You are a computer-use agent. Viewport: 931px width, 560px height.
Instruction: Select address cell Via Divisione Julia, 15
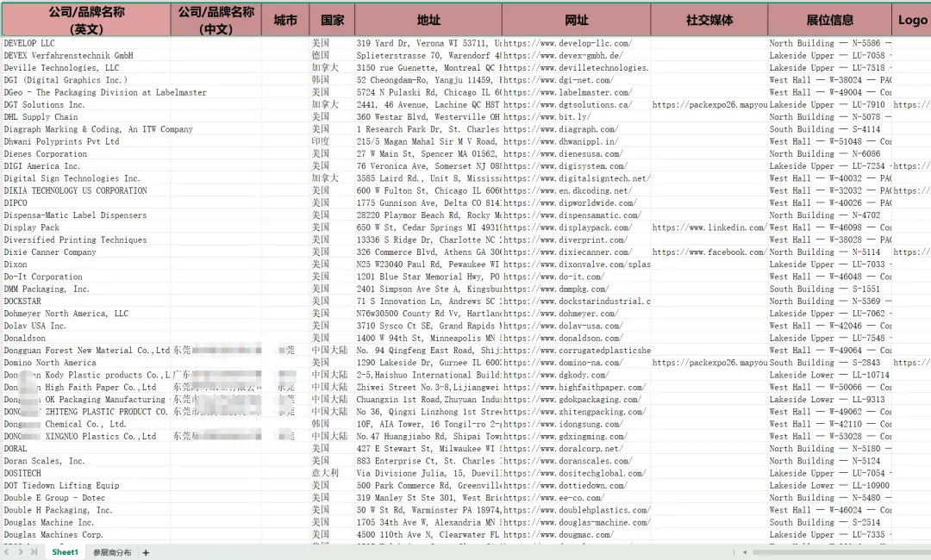[428, 473]
